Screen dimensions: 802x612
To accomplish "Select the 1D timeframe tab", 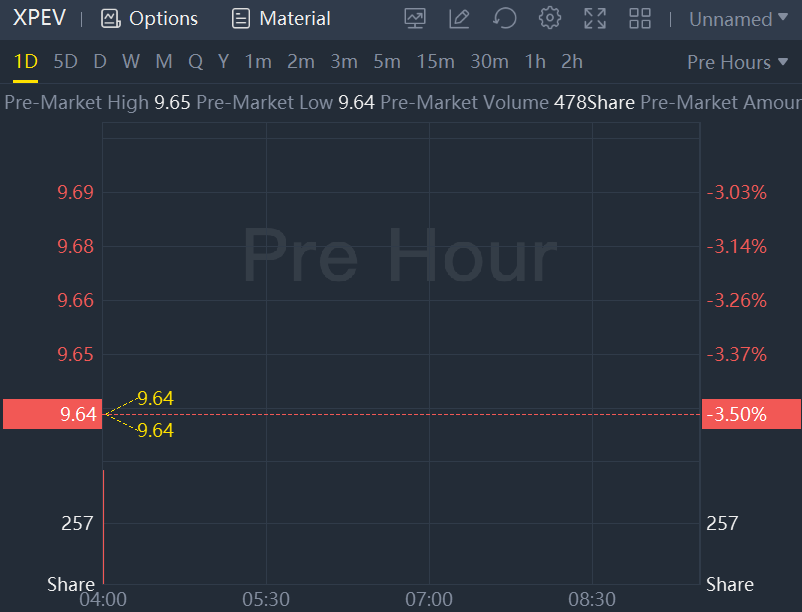I will click(25, 62).
